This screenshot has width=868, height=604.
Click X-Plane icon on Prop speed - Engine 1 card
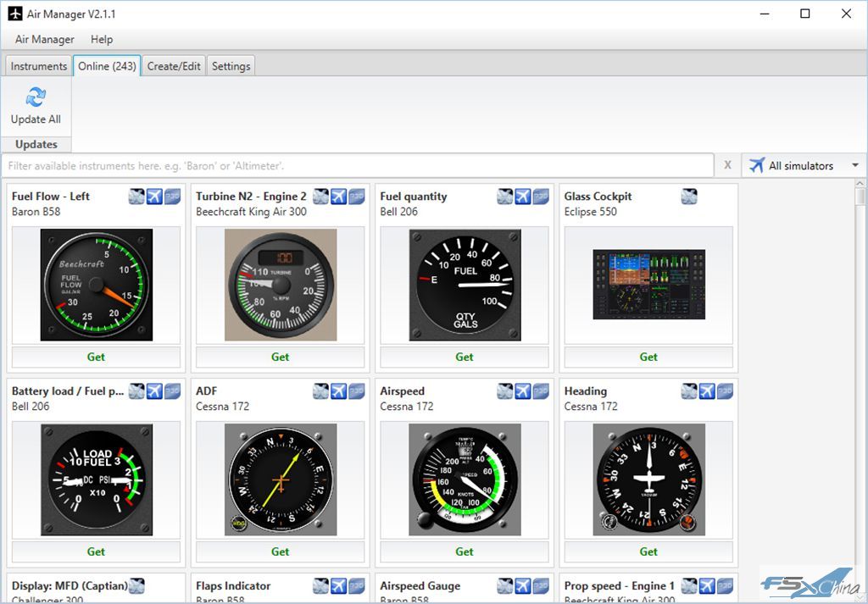(689, 585)
